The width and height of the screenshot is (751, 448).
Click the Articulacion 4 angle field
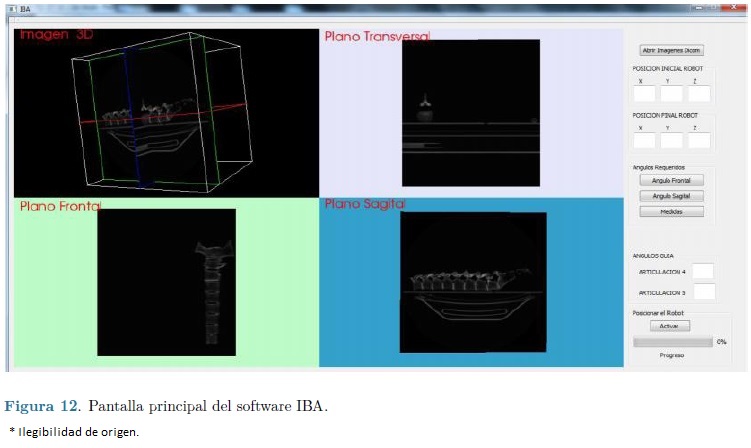coord(704,271)
